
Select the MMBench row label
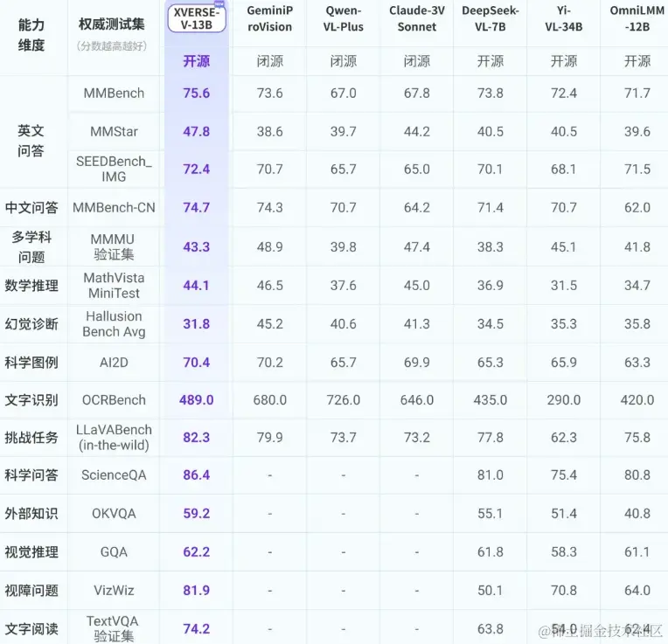114,93
